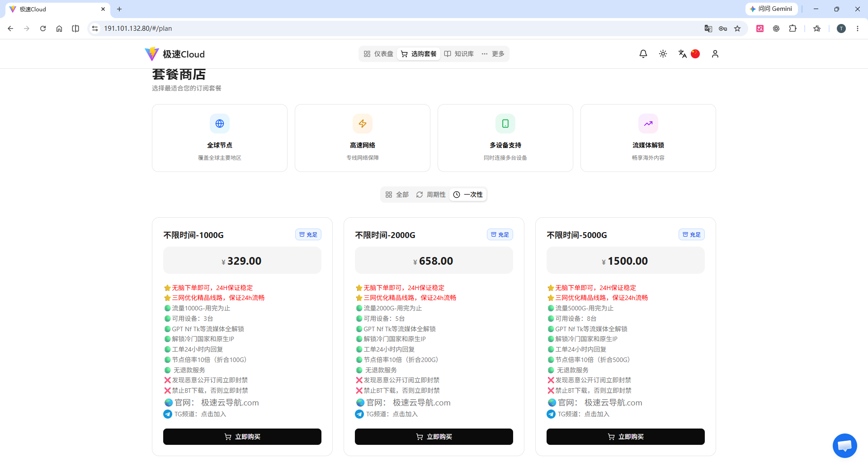Image resolution: width=868 pixels, height=467 pixels.
Task: Open the Chrome three-dot menu
Action: point(858,29)
